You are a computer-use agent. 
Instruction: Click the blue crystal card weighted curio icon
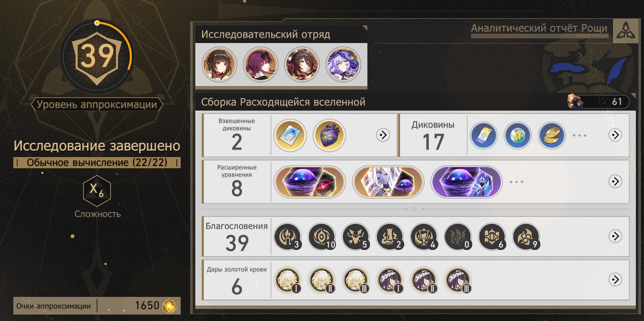coord(290,135)
